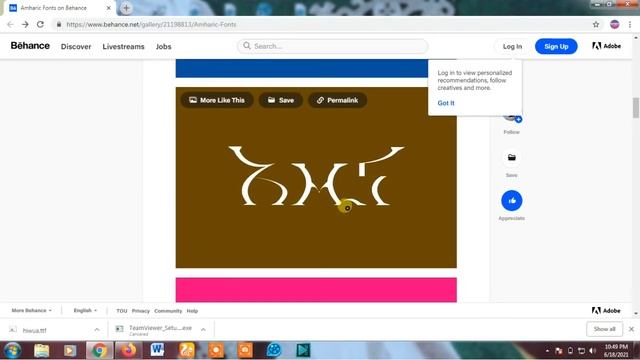Screen dimensions: 640x360
Task: Open the Chrome three-dot menu
Action: tap(630, 24)
